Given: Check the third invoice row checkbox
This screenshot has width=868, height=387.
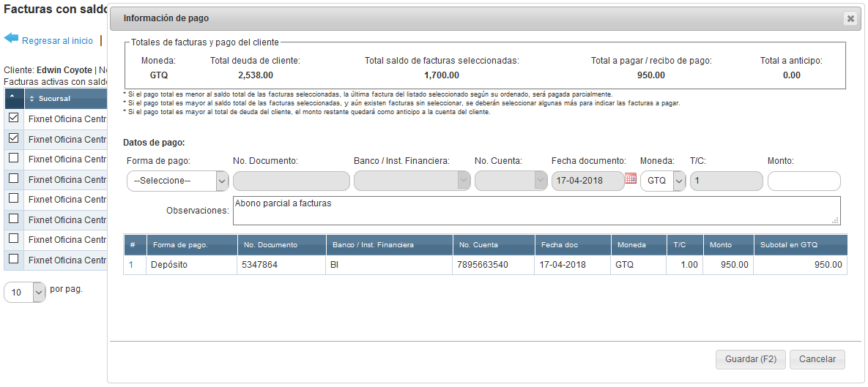Looking at the screenshot, I should 13,158.
